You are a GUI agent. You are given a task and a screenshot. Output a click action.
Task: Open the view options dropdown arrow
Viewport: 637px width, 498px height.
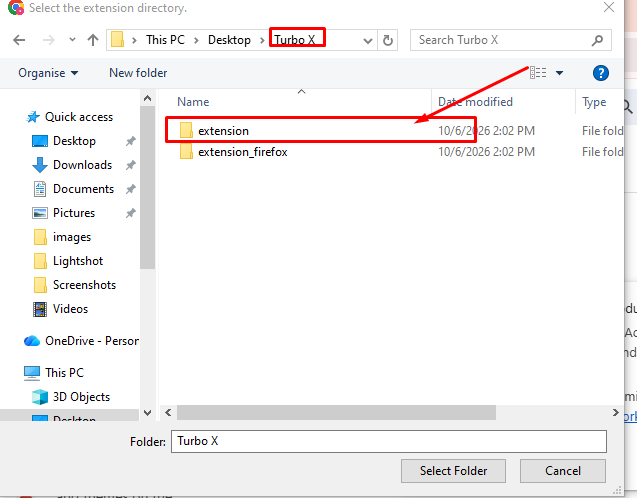[559, 73]
